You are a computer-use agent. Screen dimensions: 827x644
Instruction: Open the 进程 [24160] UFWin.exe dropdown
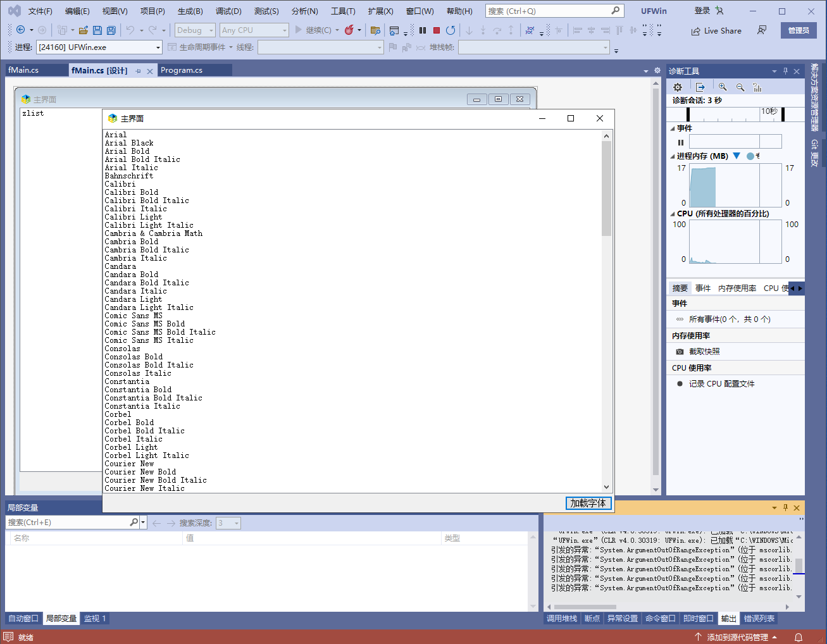pyautogui.click(x=99, y=47)
